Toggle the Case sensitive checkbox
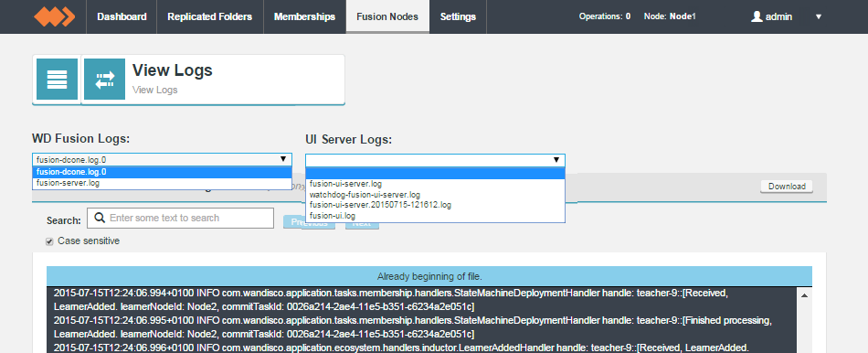This screenshot has width=868, height=353. 50,241
